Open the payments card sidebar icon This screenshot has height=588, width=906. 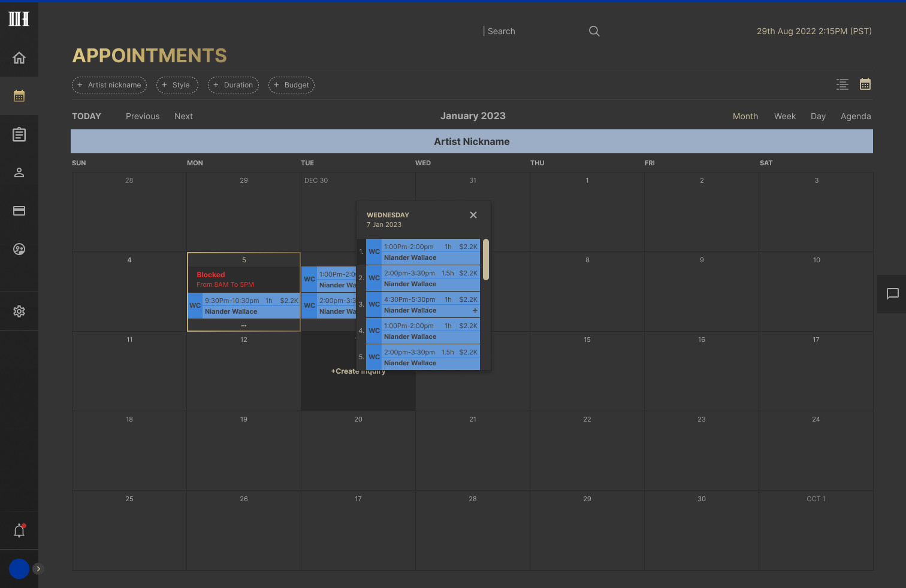19,211
